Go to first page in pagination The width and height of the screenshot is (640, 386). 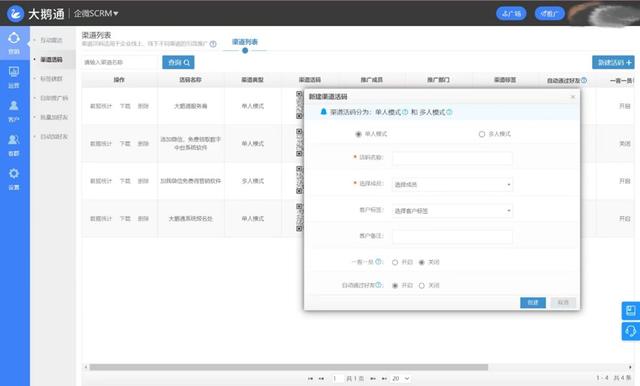coord(311,379)
